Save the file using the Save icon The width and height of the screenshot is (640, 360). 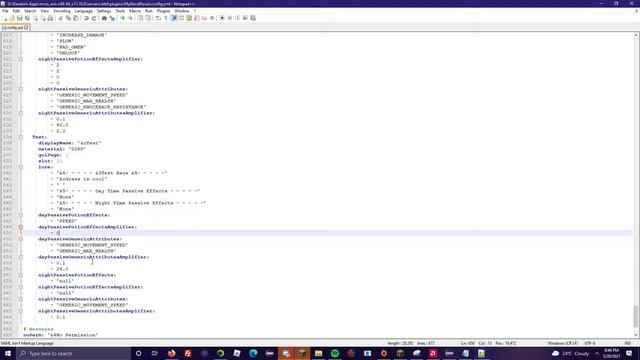(x=19, y=18)
